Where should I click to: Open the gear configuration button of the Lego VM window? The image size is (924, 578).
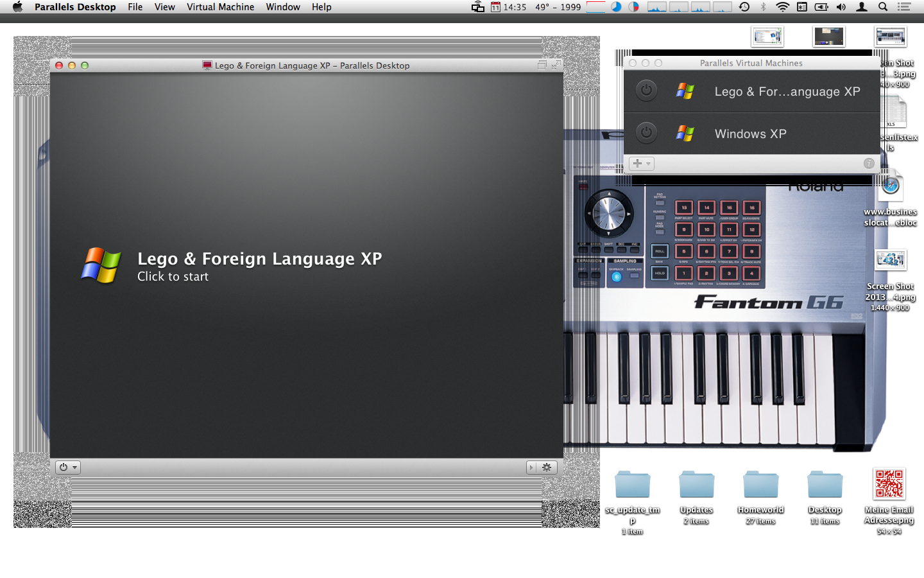click(547, 468)
